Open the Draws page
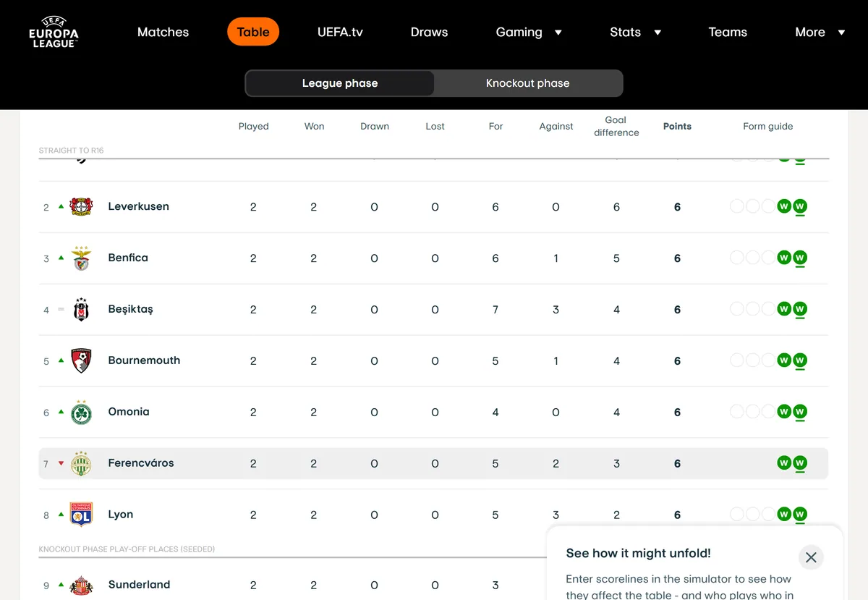Image resolution: width=868 pixels, height=600 pixels. click(x=429, y=33)
